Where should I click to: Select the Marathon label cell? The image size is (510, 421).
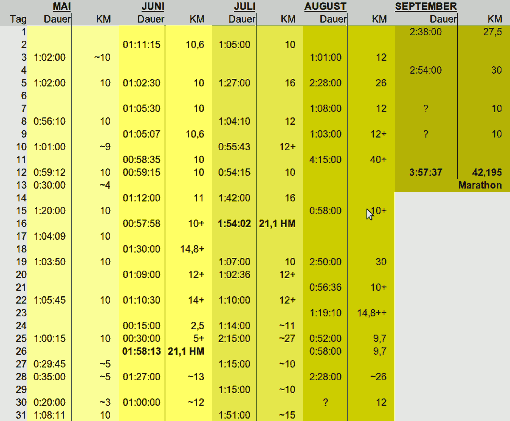[x=480, y=185]
